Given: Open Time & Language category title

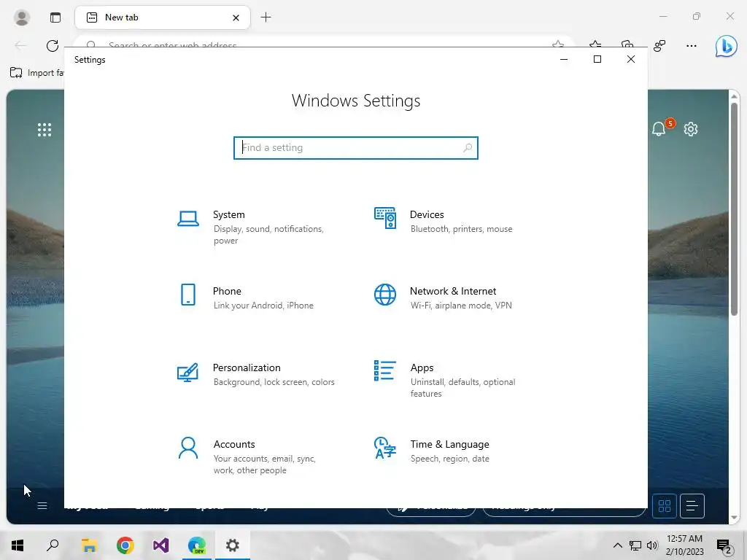Looking at the screenshot, I should point(449,444).
